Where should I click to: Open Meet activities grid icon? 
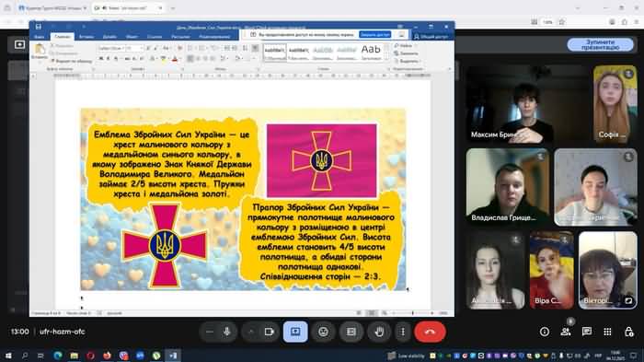[607, 332]
